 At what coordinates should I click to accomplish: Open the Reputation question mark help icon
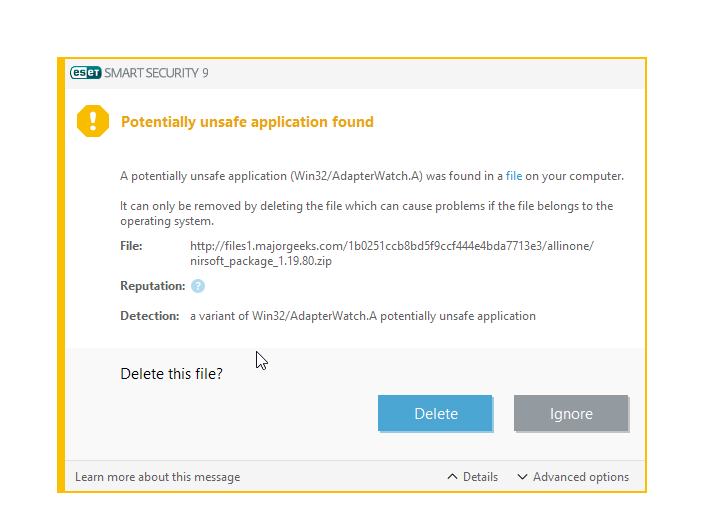[198, 286]
